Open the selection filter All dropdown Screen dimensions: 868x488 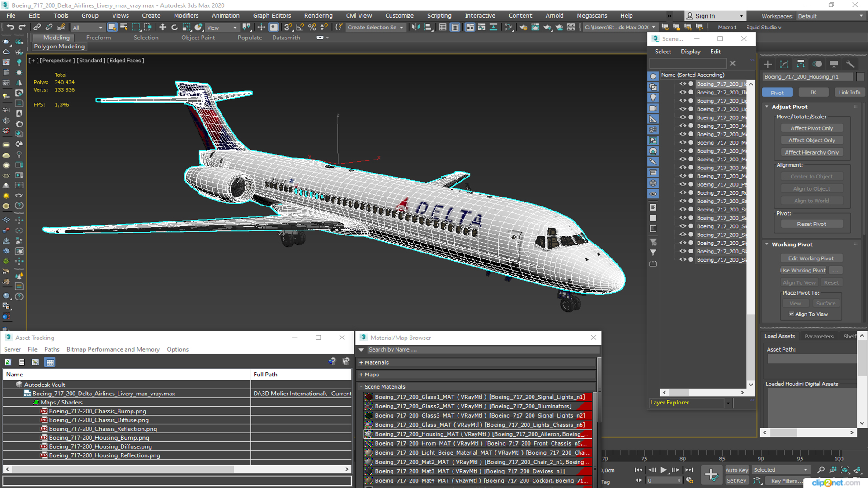click(88, 28)
